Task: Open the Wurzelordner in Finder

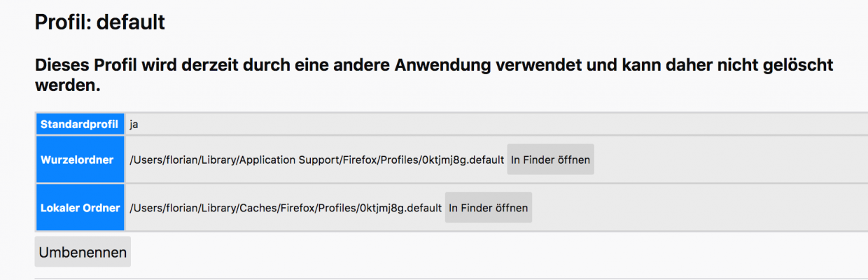Action: click(x=550, y=160)
